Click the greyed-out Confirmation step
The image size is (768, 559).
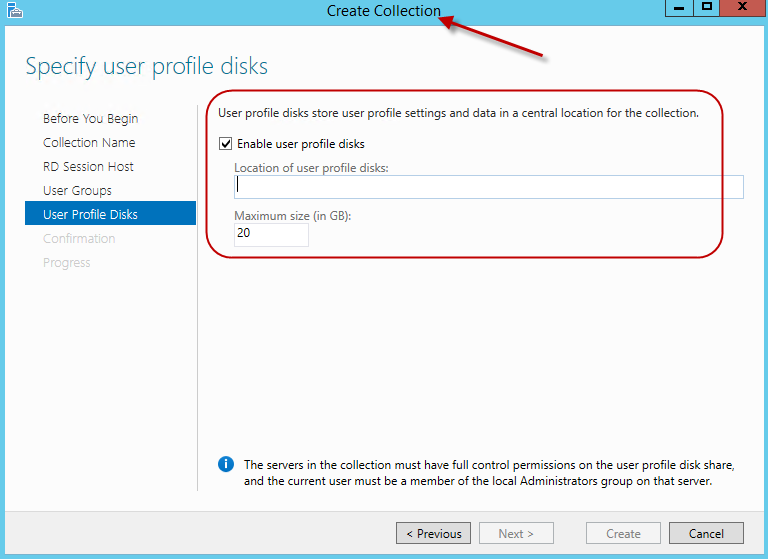pos(79,239)
